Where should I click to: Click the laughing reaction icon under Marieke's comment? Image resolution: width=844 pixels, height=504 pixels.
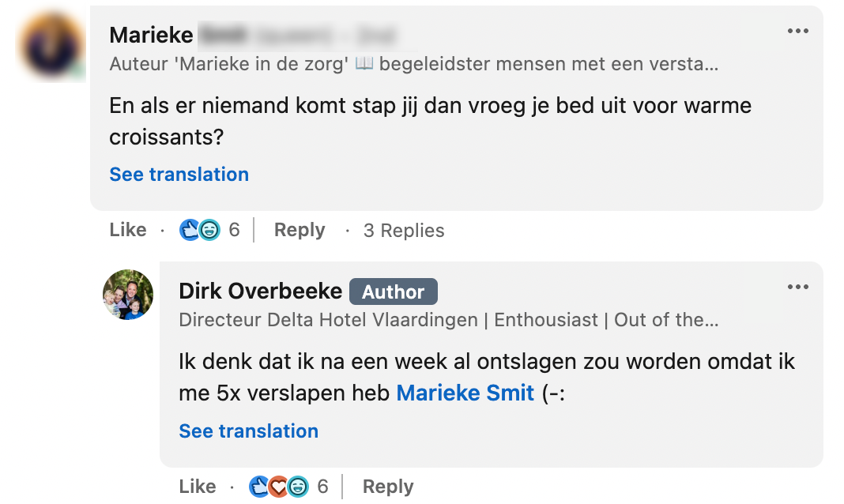point(209,230)
